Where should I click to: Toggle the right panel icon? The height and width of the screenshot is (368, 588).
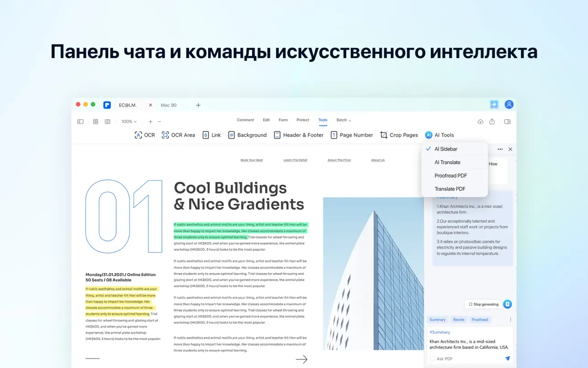pyautogui.click(x=507, y=122)
